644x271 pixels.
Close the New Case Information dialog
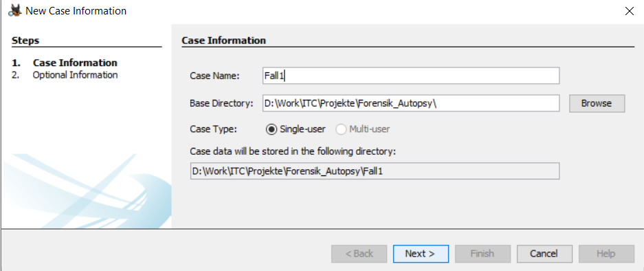click(x=629, y=11)
